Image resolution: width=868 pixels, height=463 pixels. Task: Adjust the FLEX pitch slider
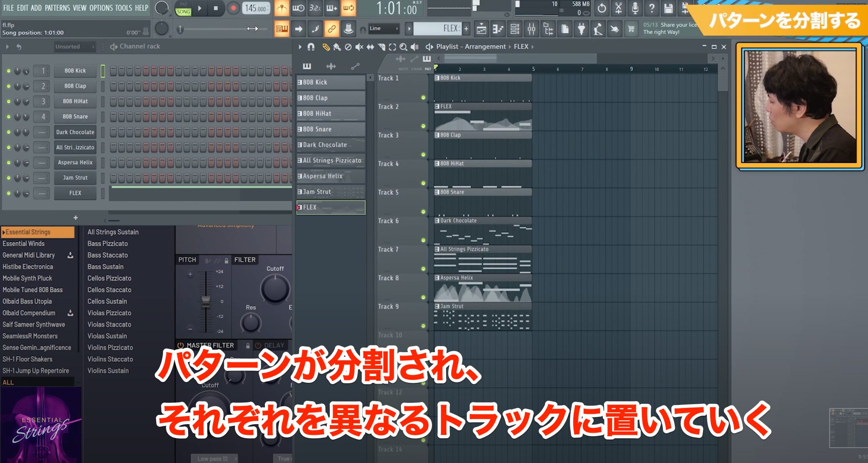(206, 302)
